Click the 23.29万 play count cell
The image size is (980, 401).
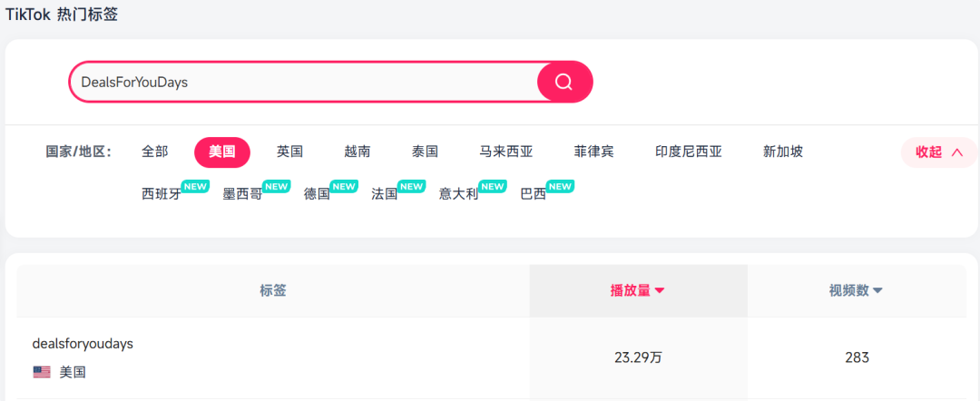pyautogui.click(x=638, y=357)
